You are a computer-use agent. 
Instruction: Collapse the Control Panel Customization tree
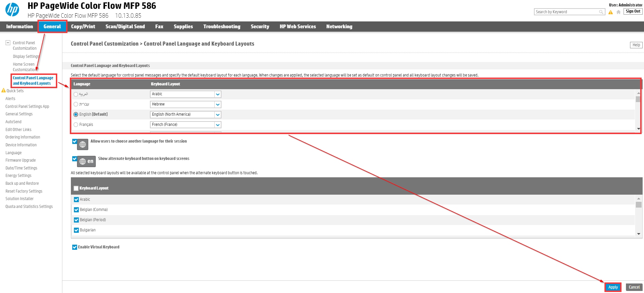8,43
